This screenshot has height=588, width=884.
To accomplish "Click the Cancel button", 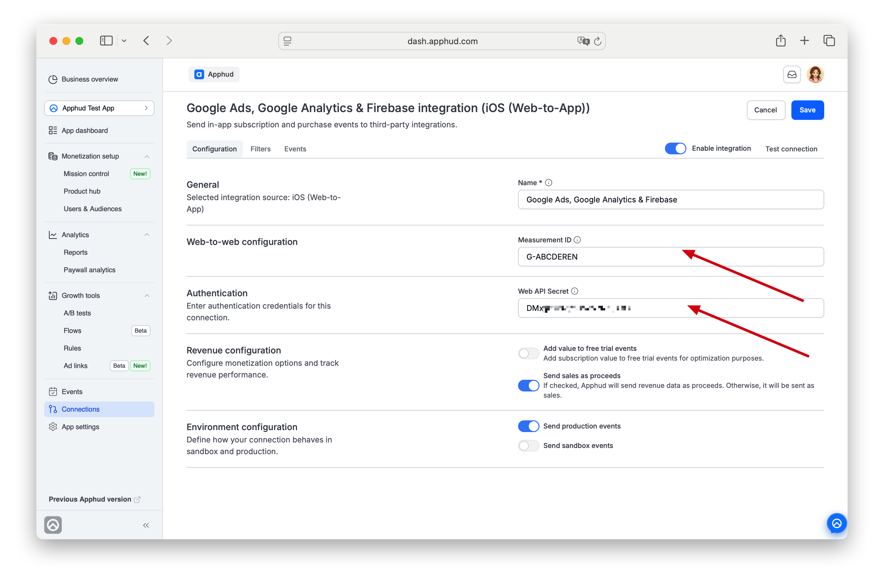I will [765, 110].
